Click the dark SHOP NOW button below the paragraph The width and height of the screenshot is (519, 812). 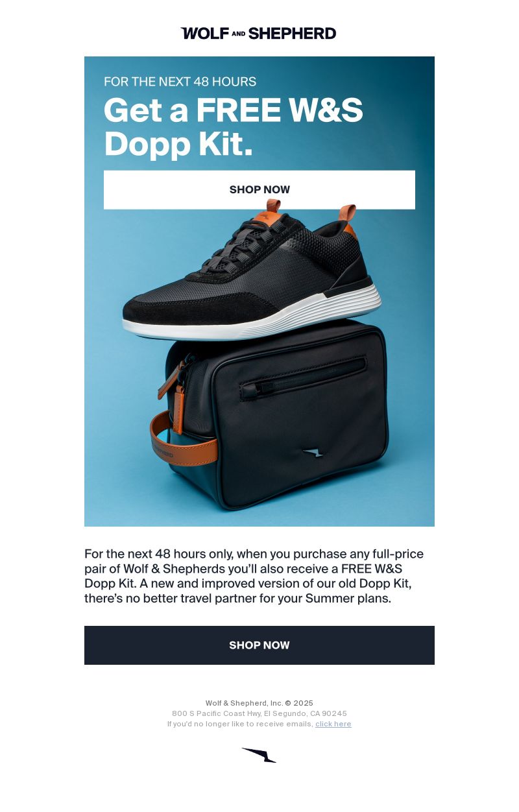[259, 645]
